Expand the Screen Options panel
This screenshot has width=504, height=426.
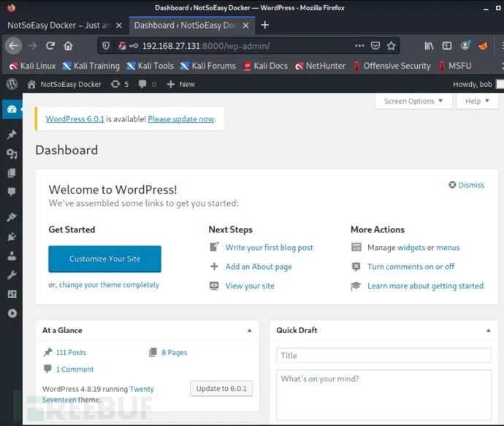tap(413, 102)
